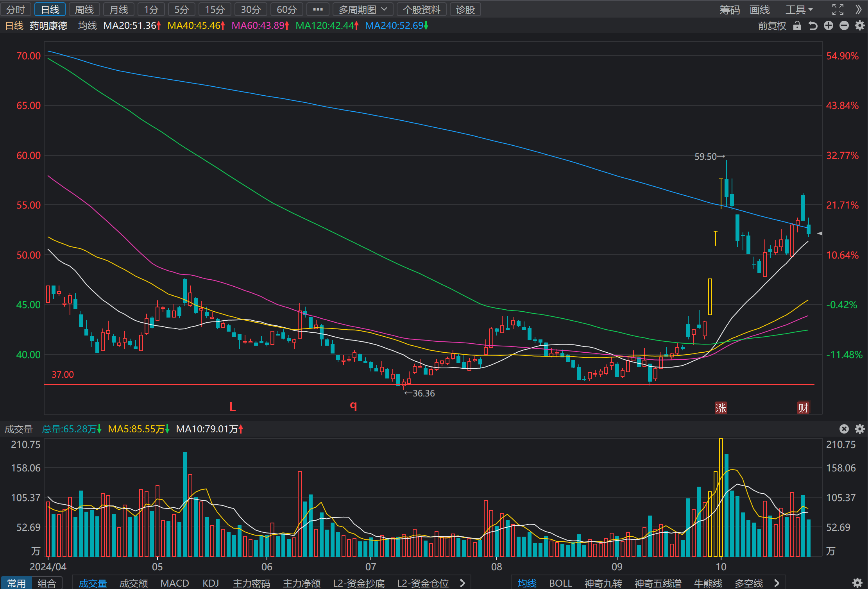
Task: Open 多周期图 dropdown
Action: 363,9
